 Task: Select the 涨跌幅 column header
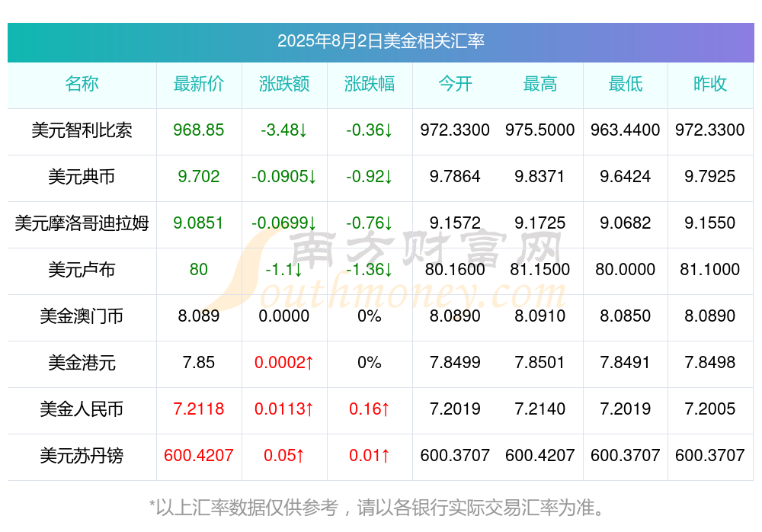[370, 84]
